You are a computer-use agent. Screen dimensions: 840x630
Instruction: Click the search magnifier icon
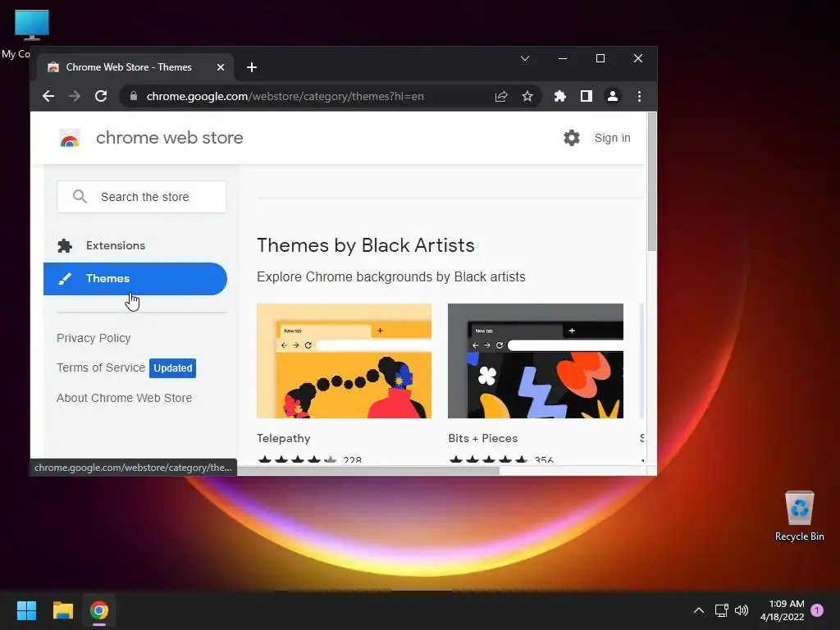point(80,197)
